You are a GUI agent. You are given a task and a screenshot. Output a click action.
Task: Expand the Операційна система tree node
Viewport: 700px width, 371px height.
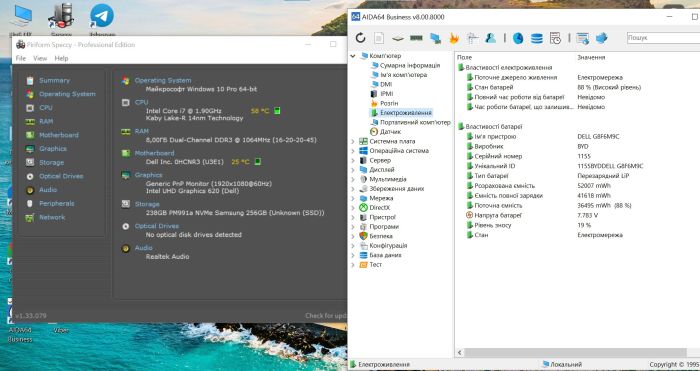[353, 151]
